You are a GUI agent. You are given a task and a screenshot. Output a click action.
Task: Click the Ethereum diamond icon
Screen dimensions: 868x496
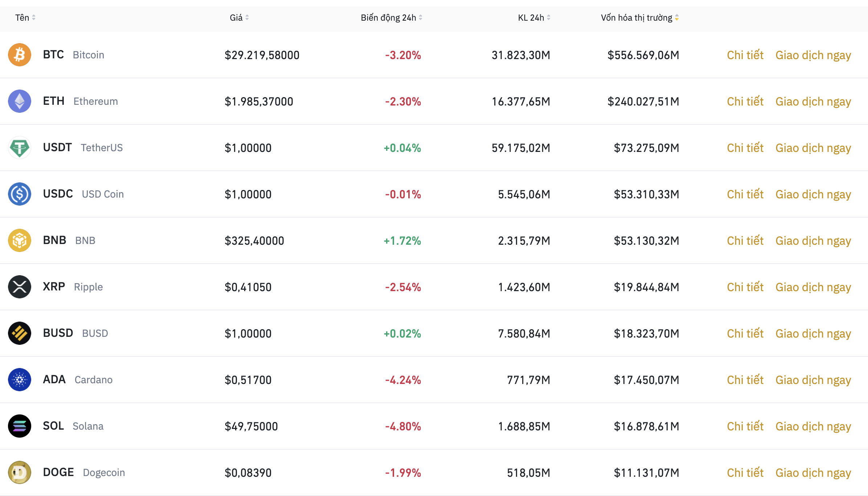point(20,101)
